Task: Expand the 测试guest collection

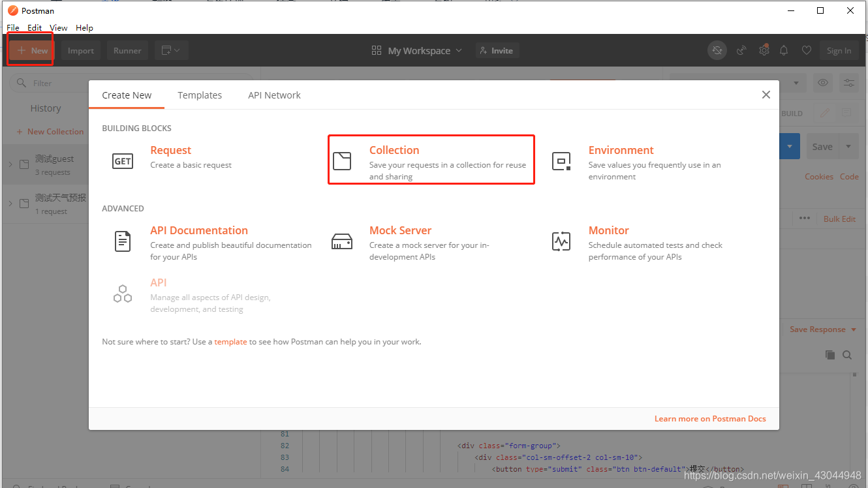Action: [x=10, y=164]
